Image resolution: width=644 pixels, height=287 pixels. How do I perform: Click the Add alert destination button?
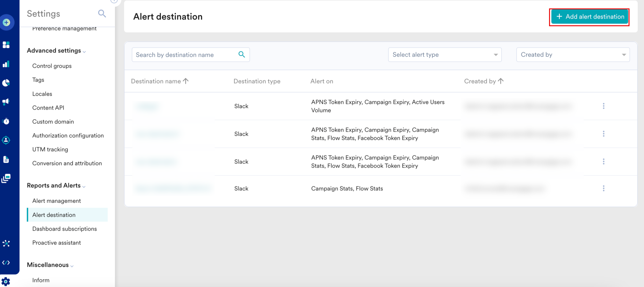589,17
